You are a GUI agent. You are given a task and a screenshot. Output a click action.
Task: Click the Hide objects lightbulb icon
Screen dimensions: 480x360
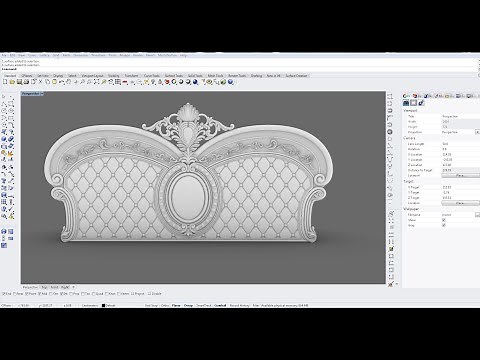coord(153,82)
